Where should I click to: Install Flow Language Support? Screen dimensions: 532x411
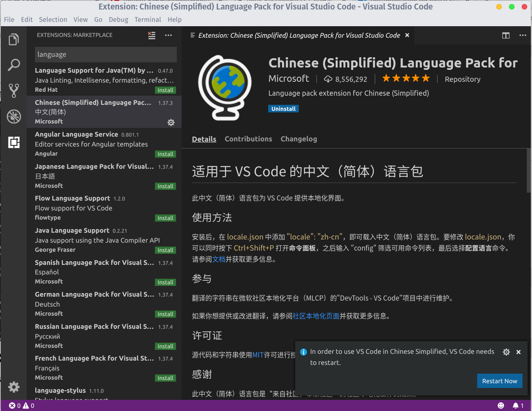coord(165,218)
